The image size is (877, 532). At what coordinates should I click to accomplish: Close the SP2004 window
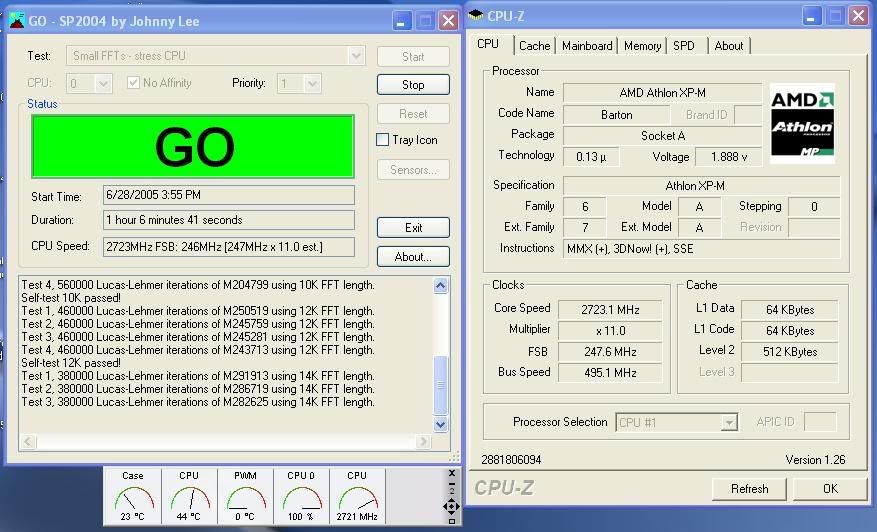tap(449, 21)
